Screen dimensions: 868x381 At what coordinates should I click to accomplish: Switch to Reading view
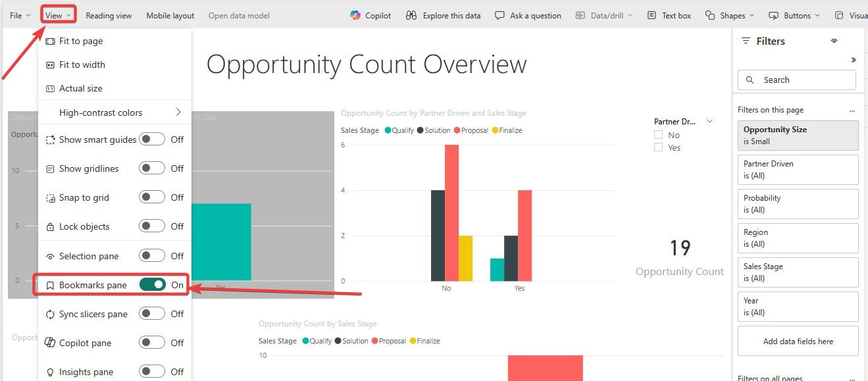[109, 15]
